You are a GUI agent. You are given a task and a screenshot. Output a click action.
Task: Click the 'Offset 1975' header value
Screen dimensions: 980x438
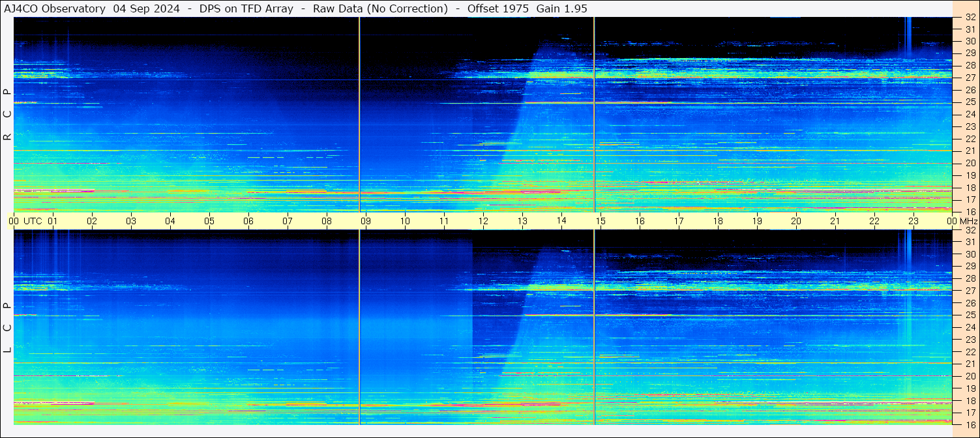pos(498,8)
